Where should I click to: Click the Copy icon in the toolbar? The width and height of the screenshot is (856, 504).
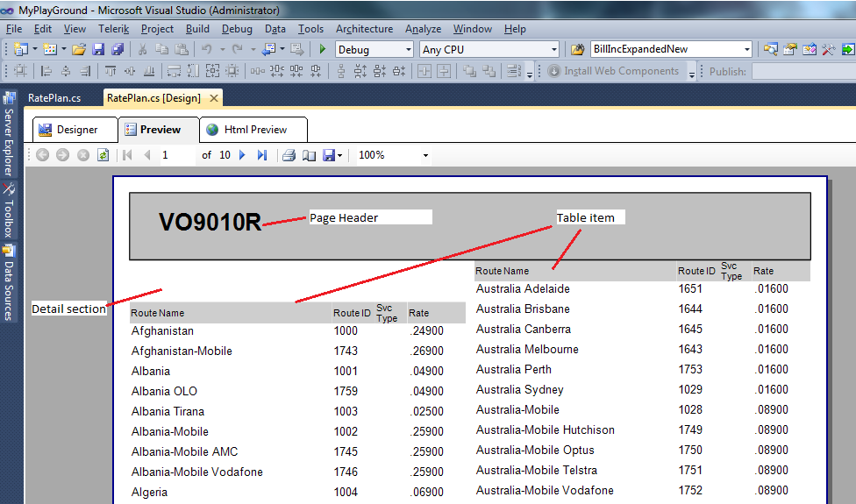click(161, 50)
